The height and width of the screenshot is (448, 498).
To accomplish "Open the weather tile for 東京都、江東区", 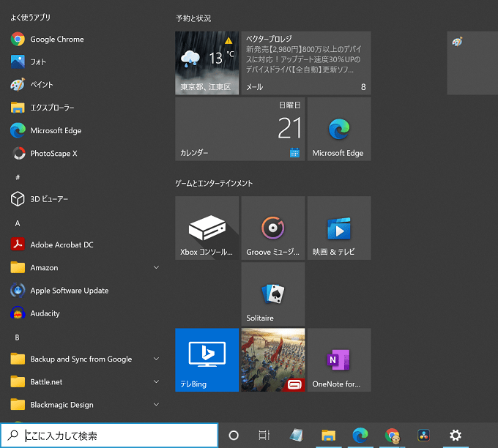I will (x=207, y=63).
